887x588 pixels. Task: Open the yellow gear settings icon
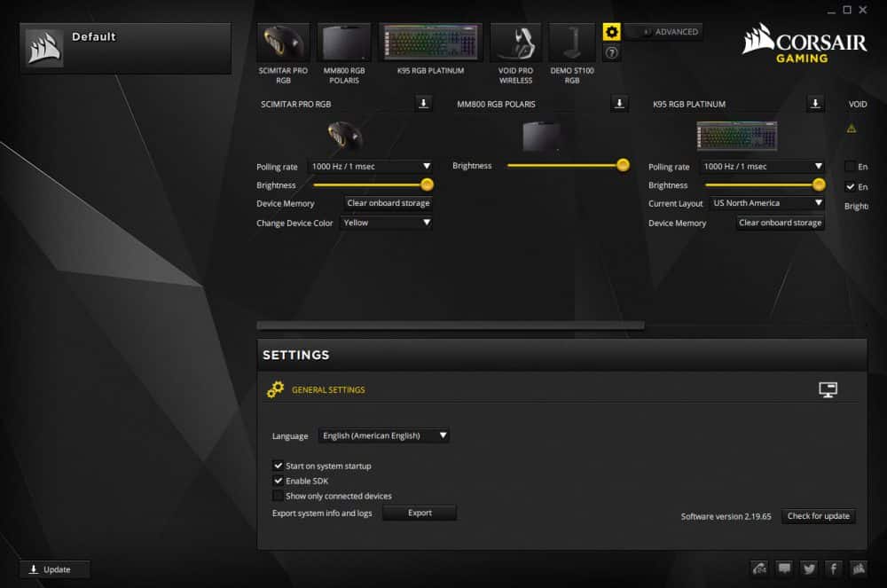[611, 32]
